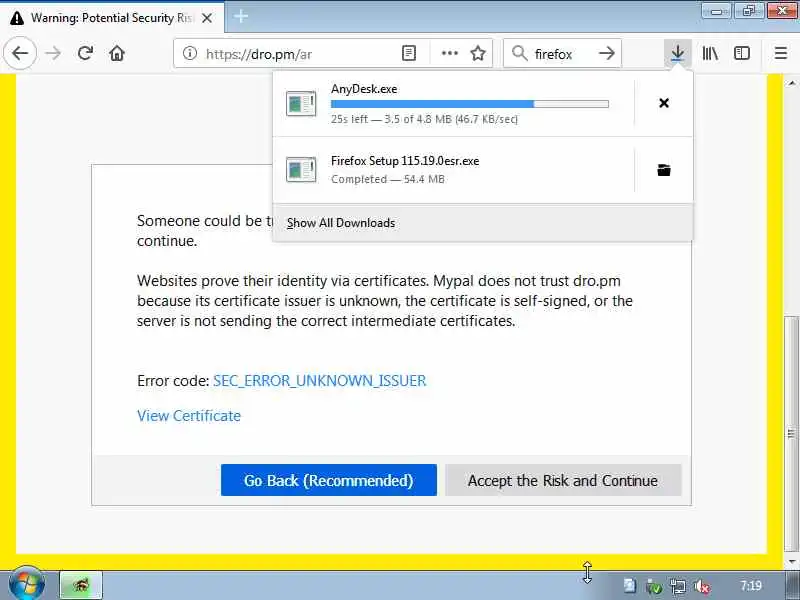This screenshot has height=600, width=800.
Task: Open containing folder for Firefox Setup
Action: coord(664,170)
